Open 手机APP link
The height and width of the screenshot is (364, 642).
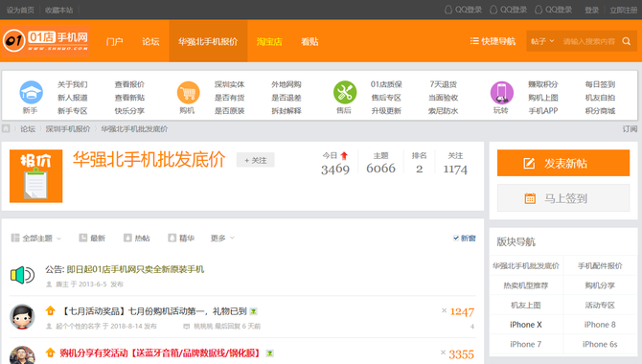543,110
